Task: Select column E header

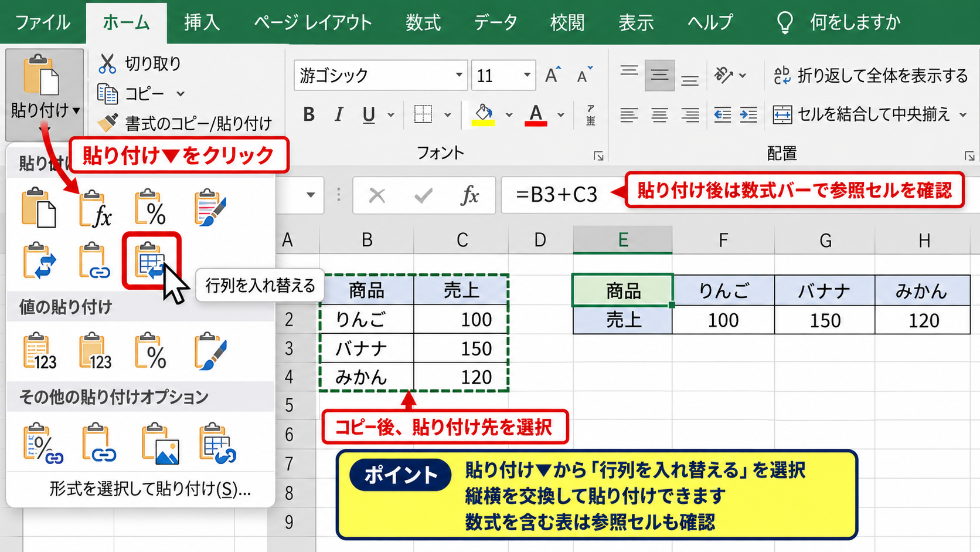Action: coord(622,240)
